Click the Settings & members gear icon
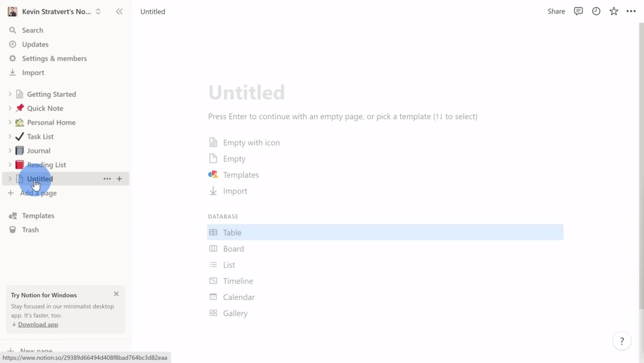Image resolution: width=644 pixels, height=363 pixels. tap(13, 58)
